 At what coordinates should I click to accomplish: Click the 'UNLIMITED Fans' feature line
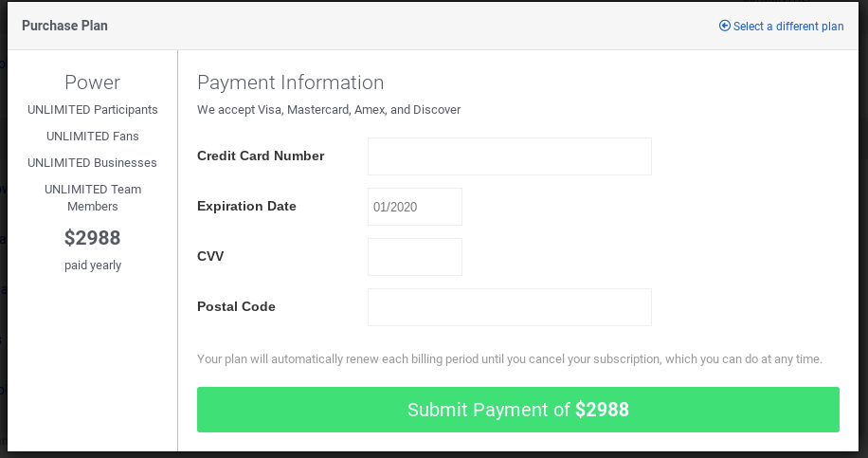[x=93, y=137]
